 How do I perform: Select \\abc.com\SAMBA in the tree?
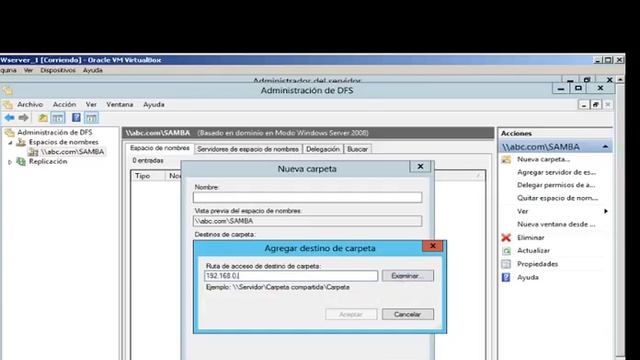(72, 152)
